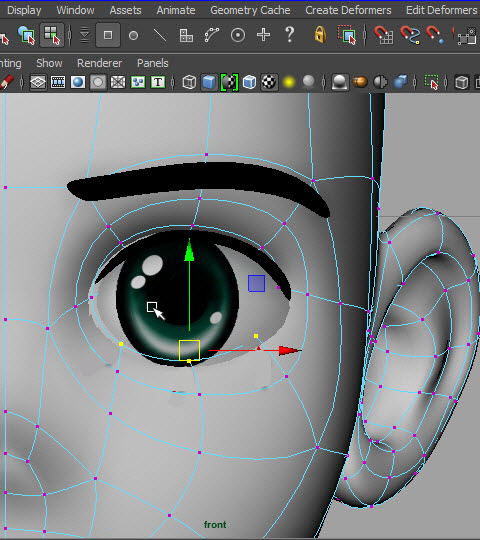Click the question mark selection mask icon
This screenshot has height=540, width=480.
290,34
